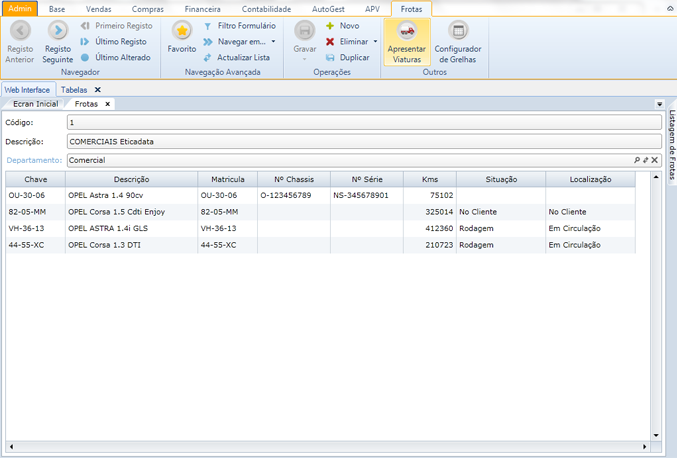677x458 pixels.
Task: Open Apresentar Viaturas in the ribbon
Action: click(x=406, y=33)
